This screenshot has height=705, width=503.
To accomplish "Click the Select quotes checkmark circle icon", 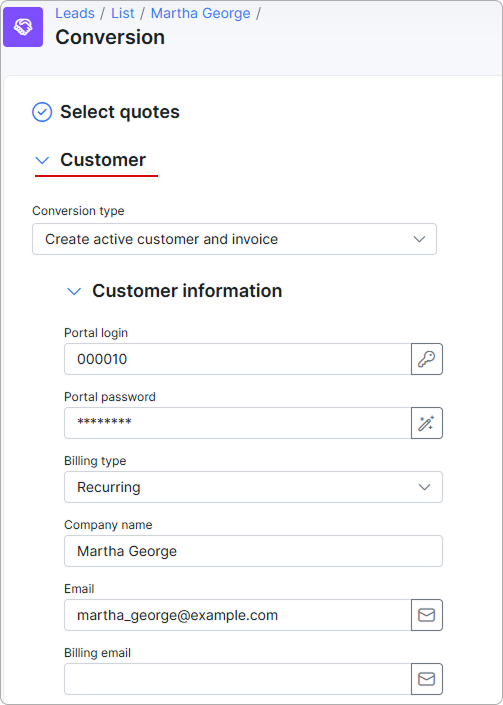I will coord(42,112).
